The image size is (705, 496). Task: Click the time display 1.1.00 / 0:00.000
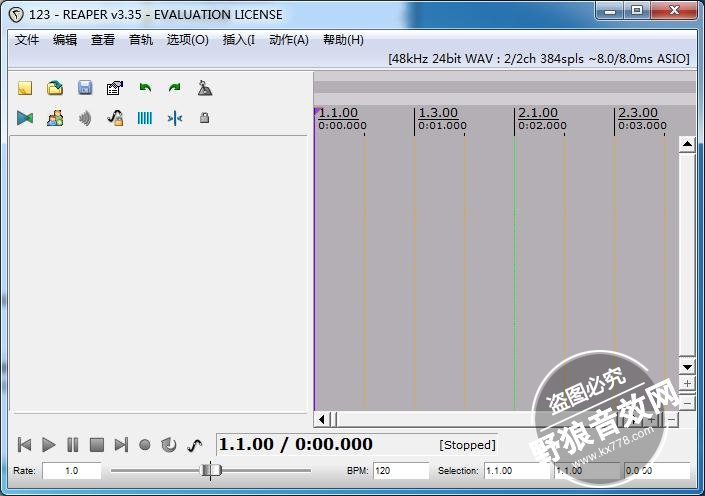(x=295, y=444)
